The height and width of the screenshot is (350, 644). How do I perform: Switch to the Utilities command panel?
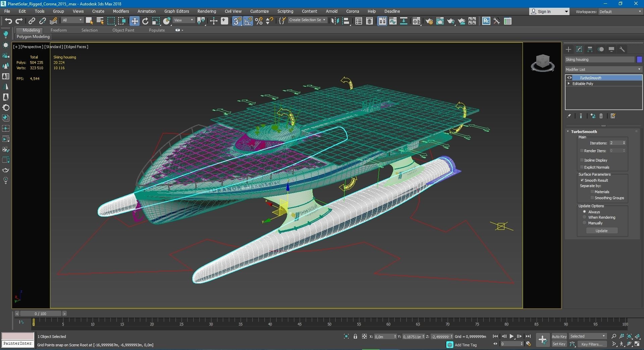(x=622, y=49)
